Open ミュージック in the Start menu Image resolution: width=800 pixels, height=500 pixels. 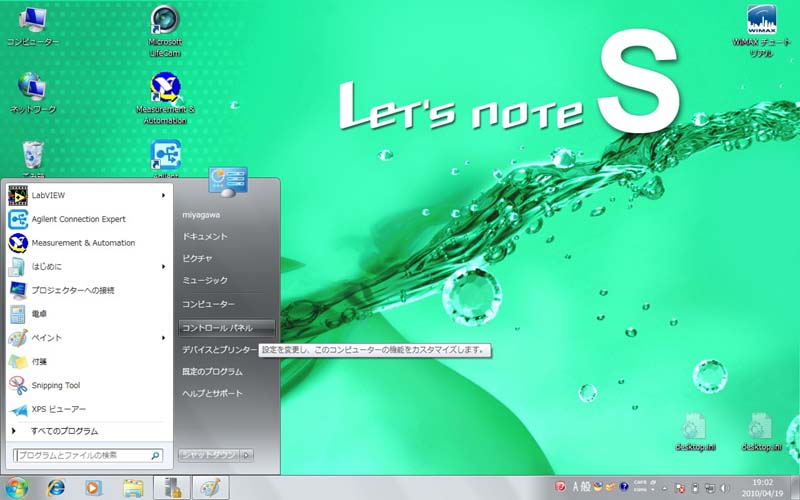coord(205,280)
